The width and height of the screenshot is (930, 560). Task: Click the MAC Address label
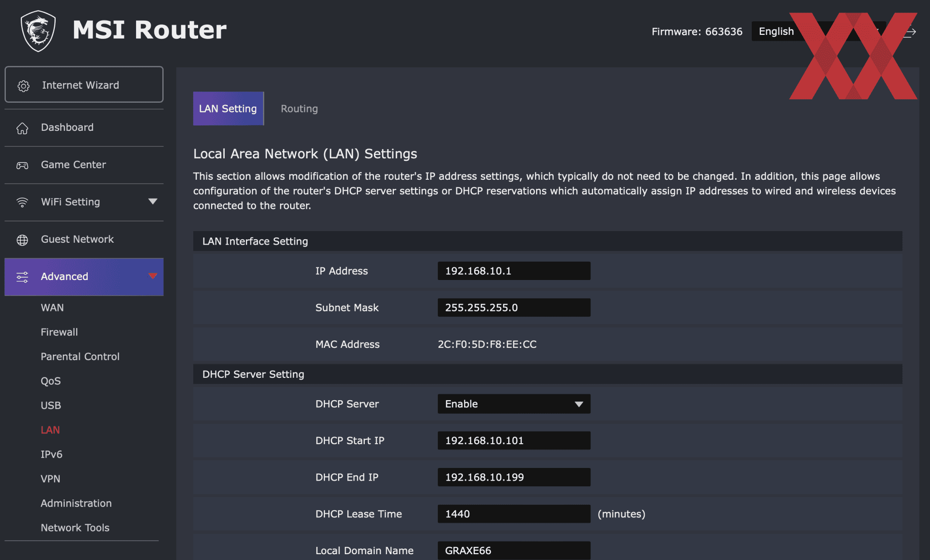348,344
